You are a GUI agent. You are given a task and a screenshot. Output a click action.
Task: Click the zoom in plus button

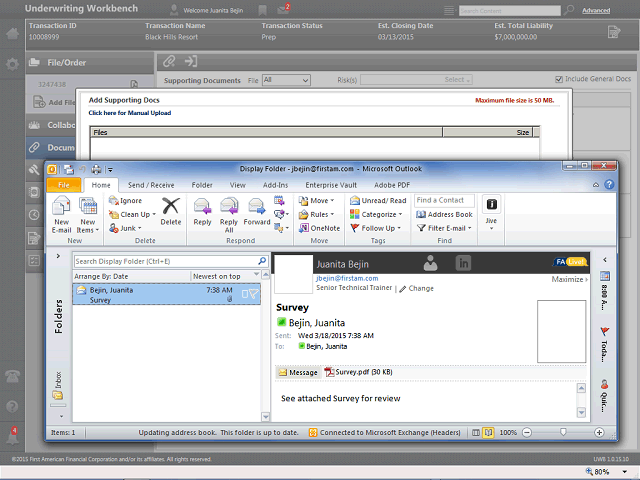click(599, 432)
